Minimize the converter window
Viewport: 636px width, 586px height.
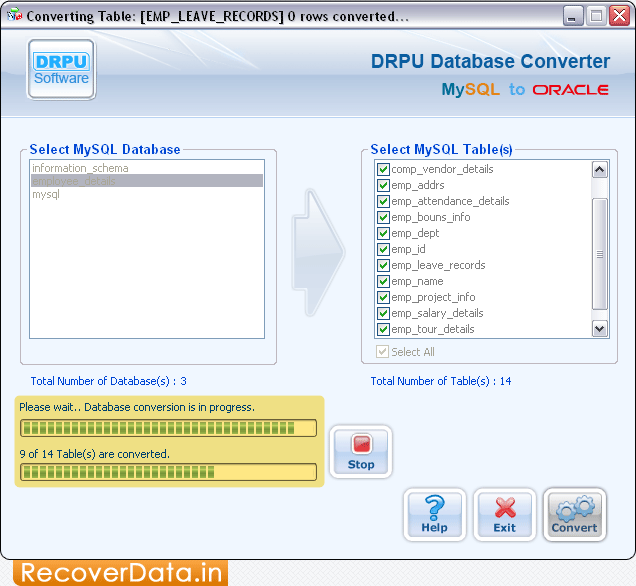pos(572,16)
